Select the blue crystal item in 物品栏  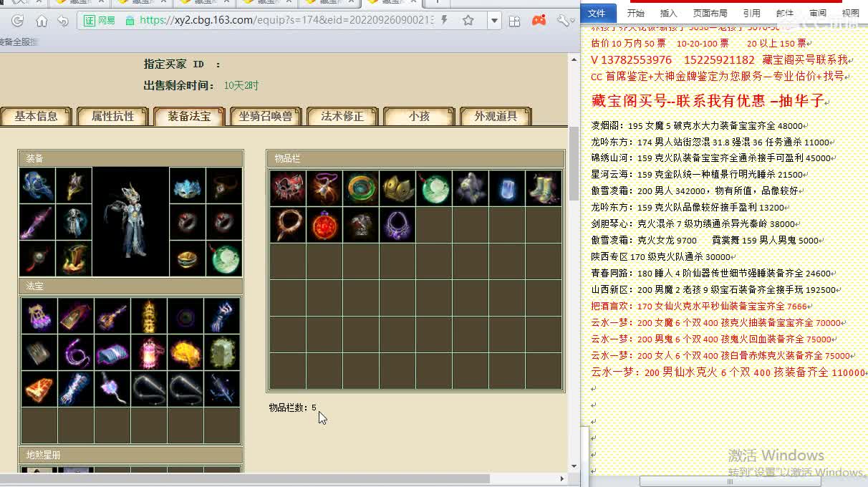(507, 188)
